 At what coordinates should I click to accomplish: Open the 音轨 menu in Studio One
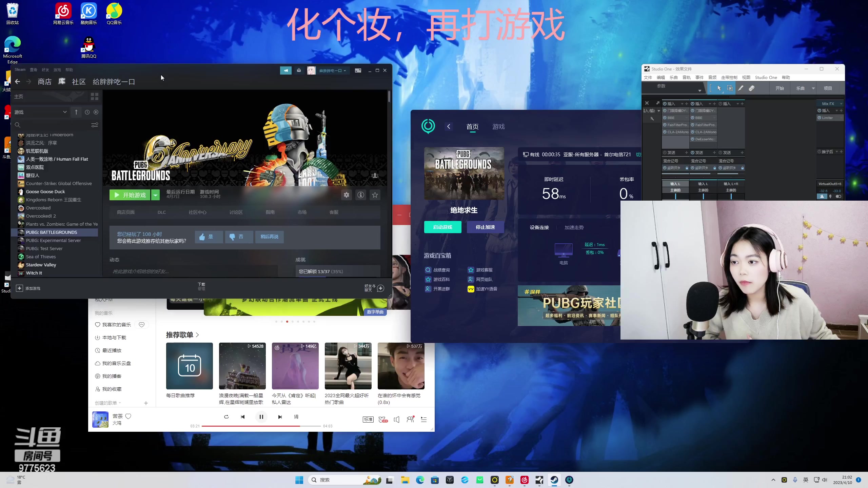click(687, 78)
